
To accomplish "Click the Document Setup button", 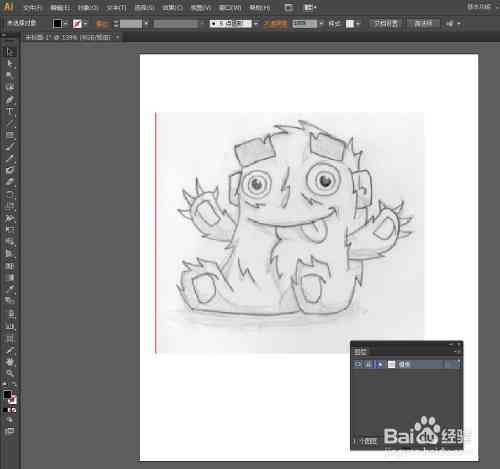I will (386, 23).
